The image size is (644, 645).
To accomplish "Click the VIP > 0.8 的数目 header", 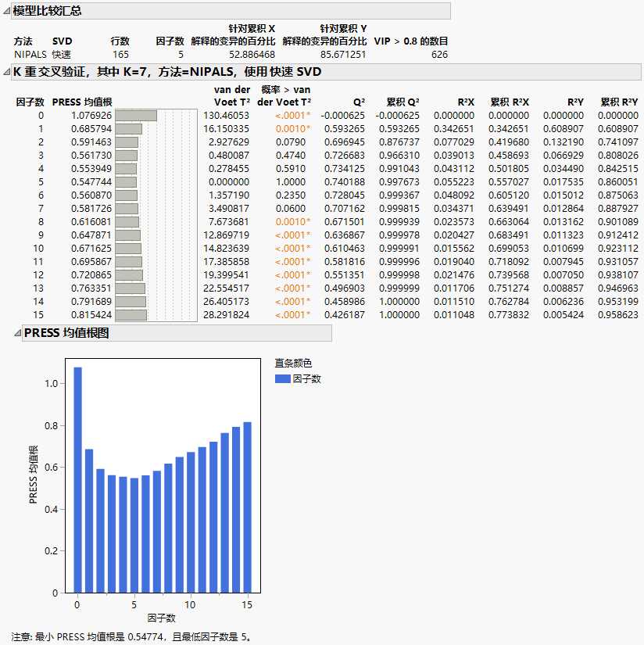I will 411,41.
